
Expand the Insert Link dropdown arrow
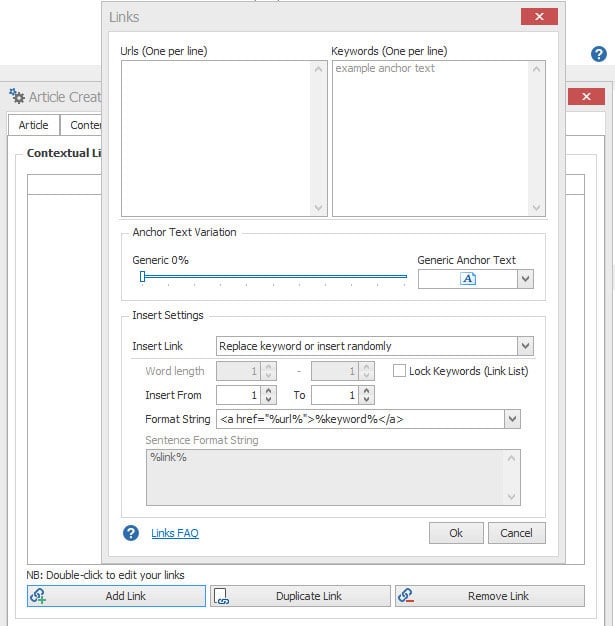(x=525, y=346)
